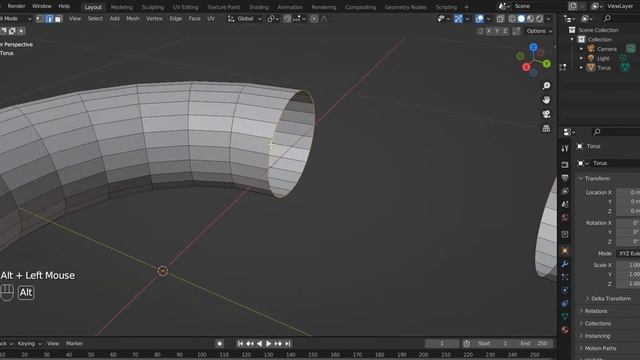Toggle X mirror axis button

(488, 31)
